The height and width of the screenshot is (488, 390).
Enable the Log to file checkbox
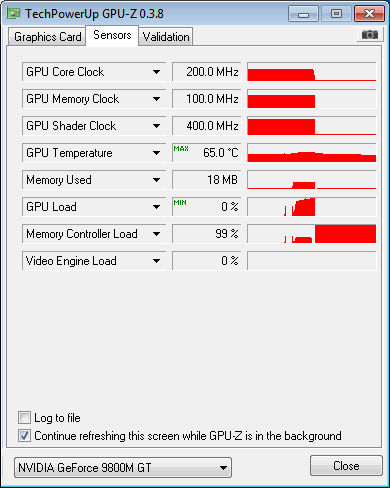point(24,418)
